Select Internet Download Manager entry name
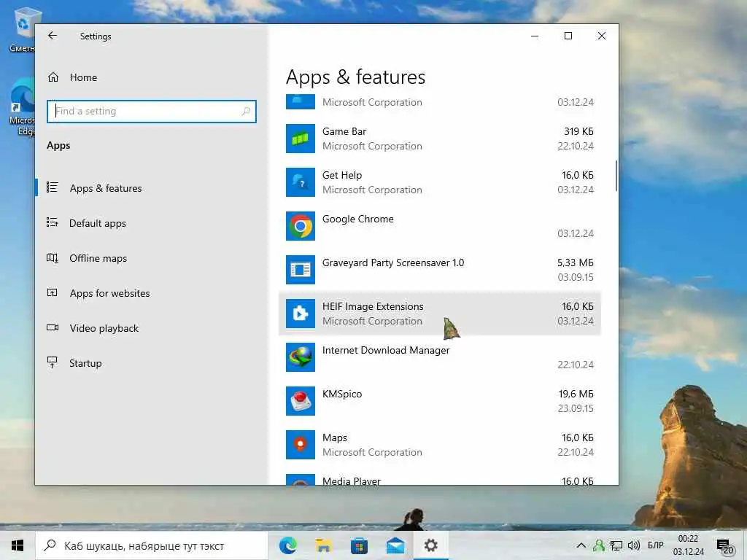 click(x=385, y=351)
